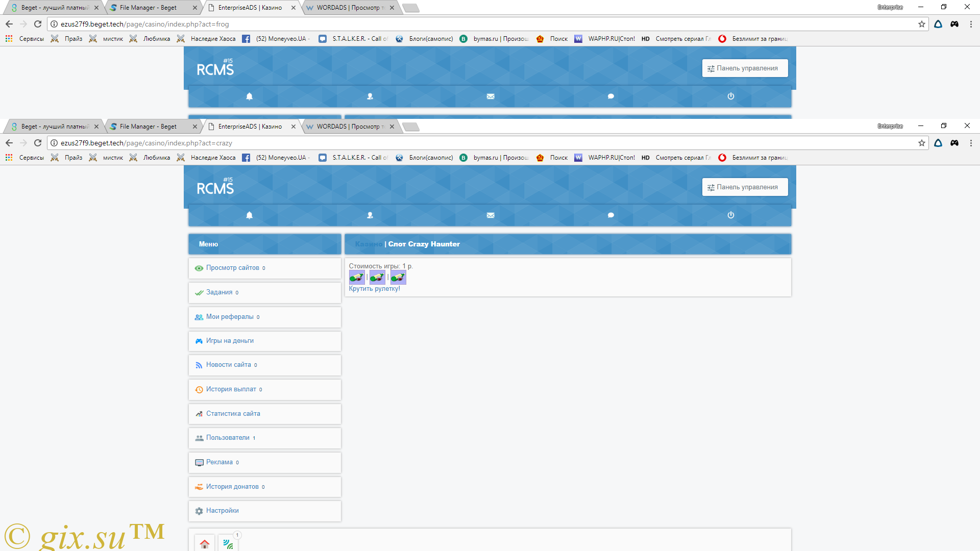
Task: Click the chat bubble icon in the lower window
Action: (x=611, y=215)
